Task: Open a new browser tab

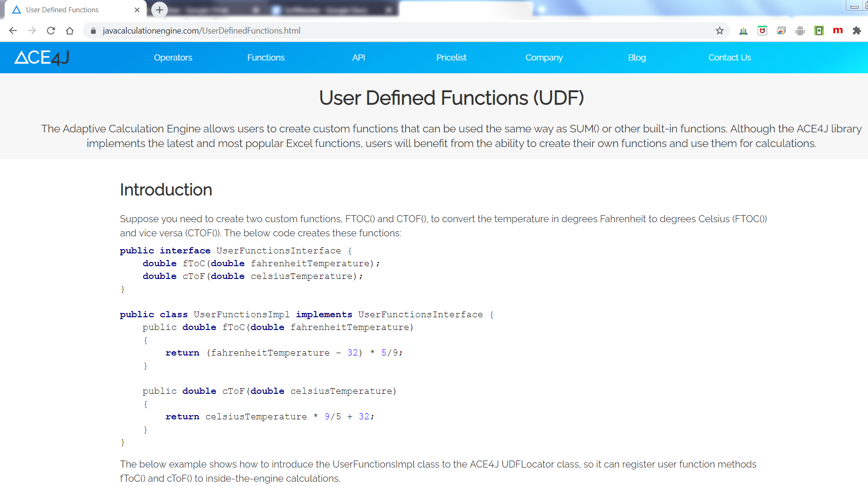Action: (x=159, y=9)
